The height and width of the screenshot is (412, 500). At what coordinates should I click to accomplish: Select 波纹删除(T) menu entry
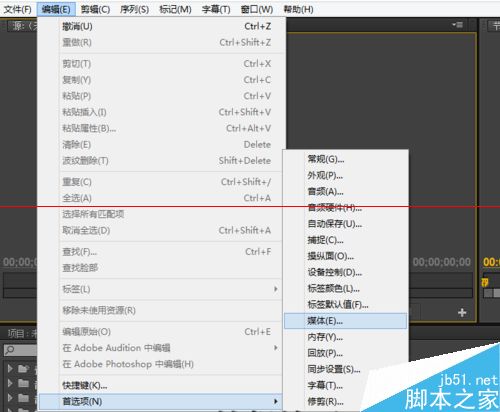pyautogui.click(x=162, y=161)
